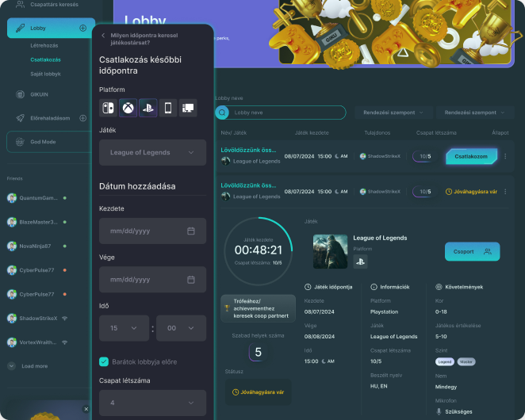
Task: Select the PlayStation platform icon in panel
Action: tap(148, 109)
